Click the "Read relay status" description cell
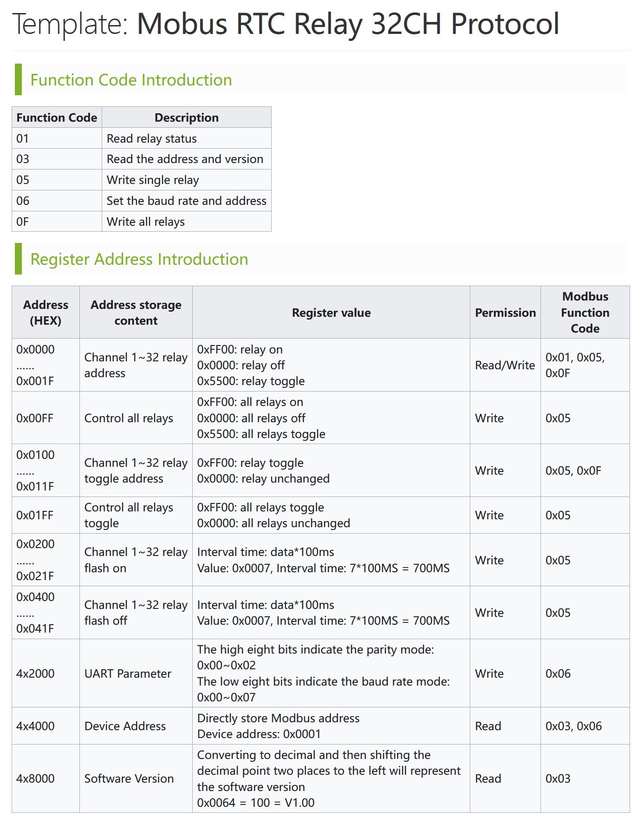This screenshot has height=817, width=644. (x=151, y=138)
